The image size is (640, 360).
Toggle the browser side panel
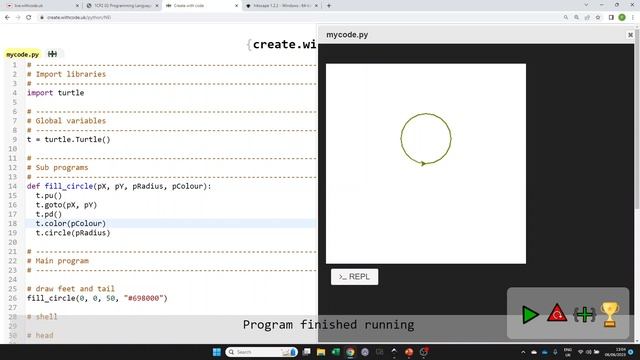[x=611, y=18]
